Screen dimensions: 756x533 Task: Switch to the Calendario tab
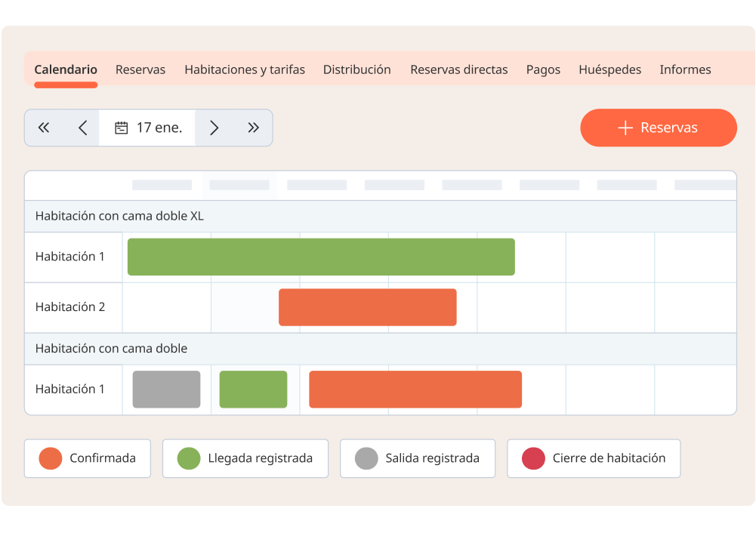(x=66, y=69)
